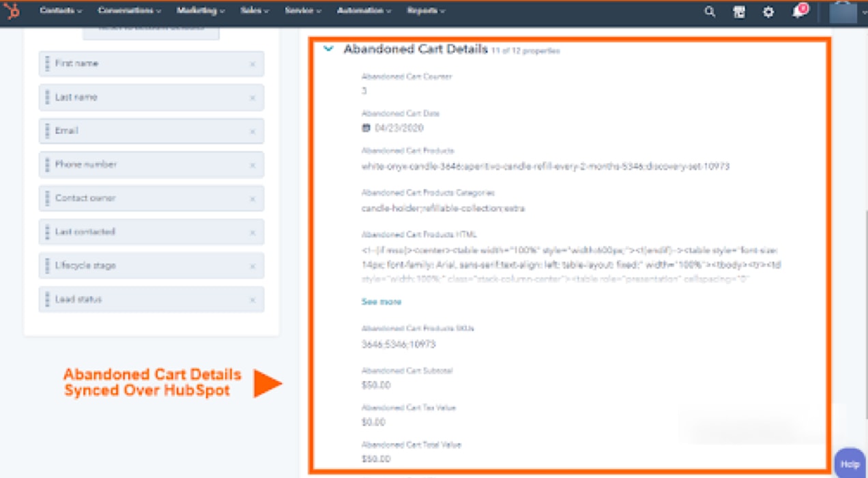Open the marketplace icon in top bar
Image resolution: width=868 pixels, height=478 pixels.
739,12
